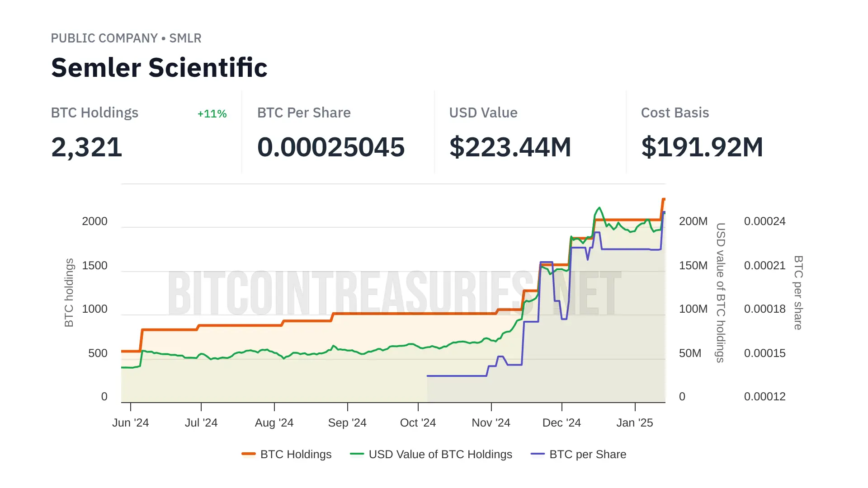Click the orange BTC Holdings legend line swatch

pyautogui.click(x=249, y=454)
